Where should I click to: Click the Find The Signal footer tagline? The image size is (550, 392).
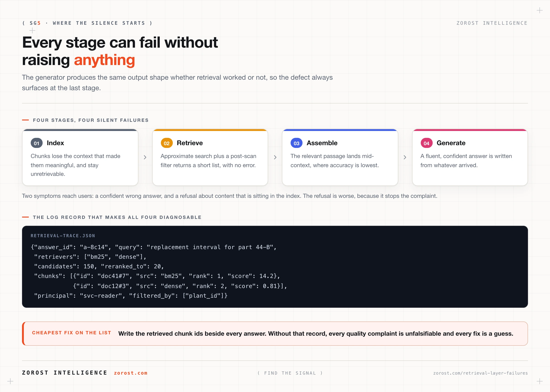(290, 373)
